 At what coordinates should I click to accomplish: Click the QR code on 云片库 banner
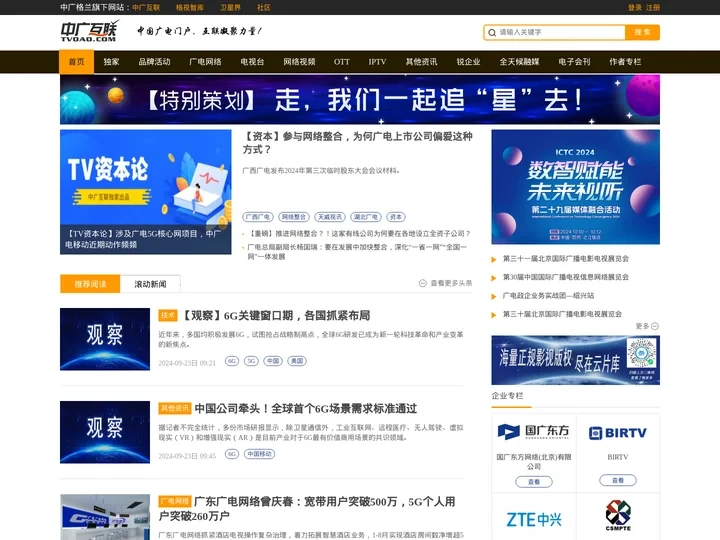pyautogui.click(x=641, y=353)
